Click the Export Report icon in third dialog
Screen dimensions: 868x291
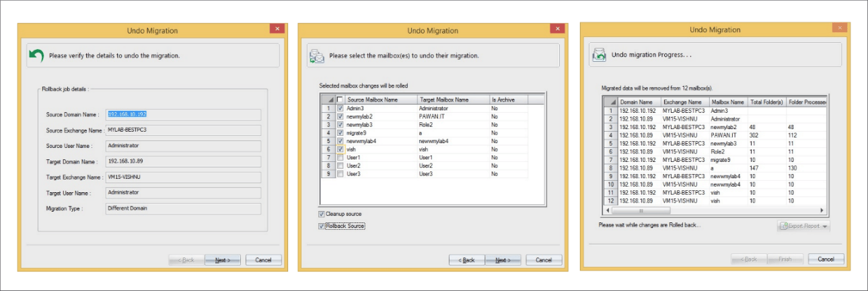(x=784, y=226)
